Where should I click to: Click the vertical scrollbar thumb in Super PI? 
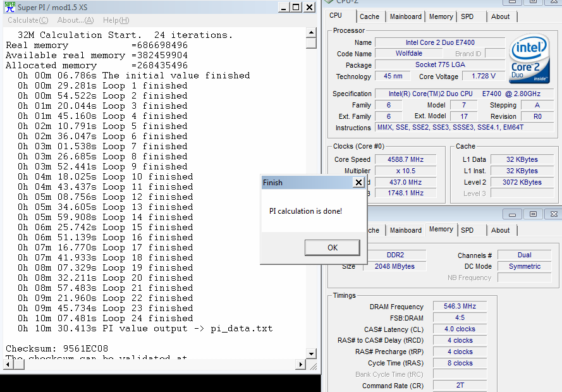(x=311, y=43)
